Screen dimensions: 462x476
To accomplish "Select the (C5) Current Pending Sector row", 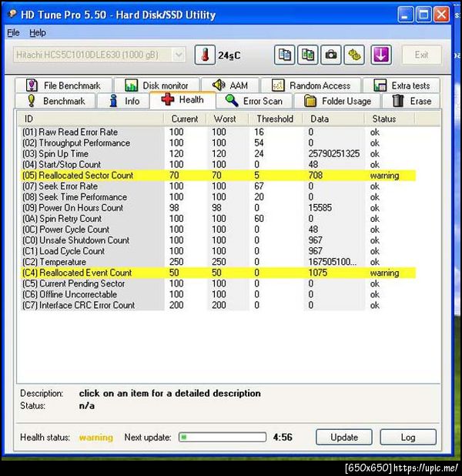I will 218,283.
